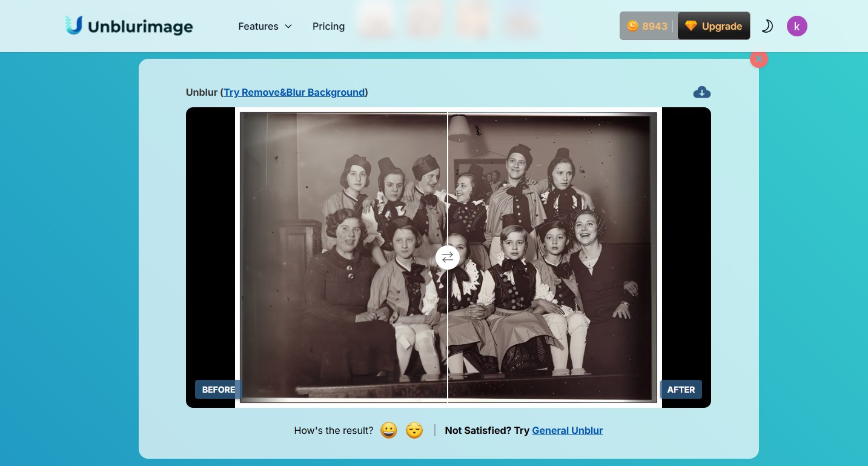Click the 'Not Satisfied? Try' text
The height and width of the screenshot is (466, 868).
[x=487, y=430]
